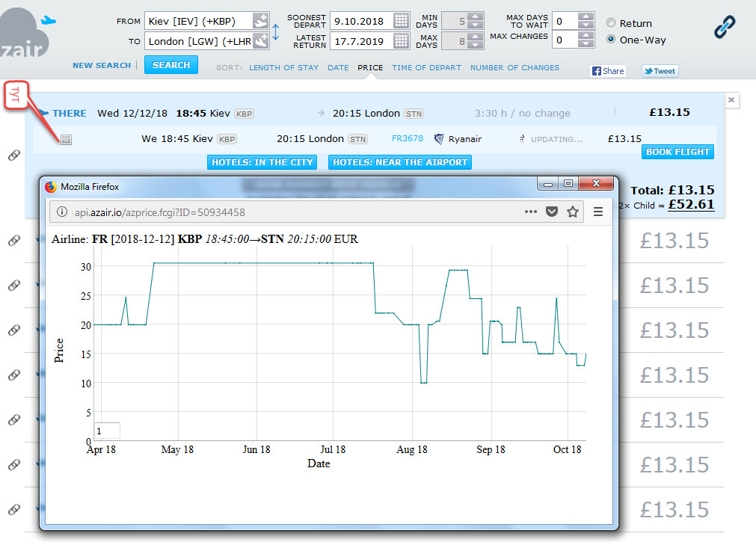Select the Return radio button
The image size is (756, 542).
point(611,23)
